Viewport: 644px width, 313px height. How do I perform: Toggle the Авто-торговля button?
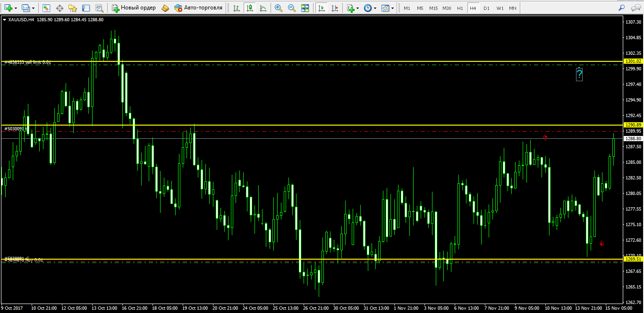[198, 8]
